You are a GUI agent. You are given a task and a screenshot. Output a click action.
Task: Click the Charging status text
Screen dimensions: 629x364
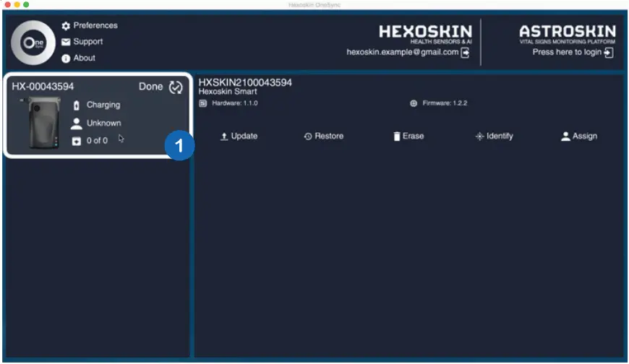coord(103,105)
